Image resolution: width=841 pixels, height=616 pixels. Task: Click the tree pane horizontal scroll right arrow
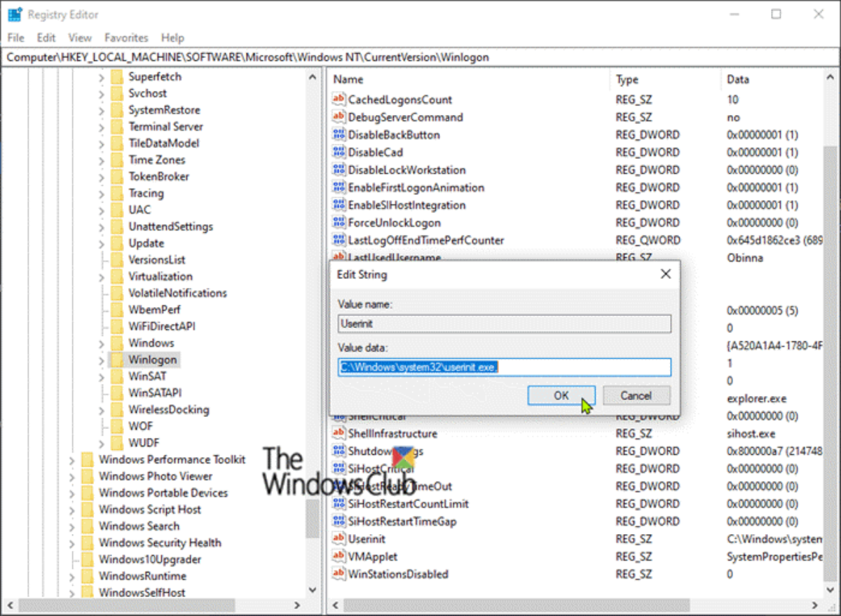297,604
